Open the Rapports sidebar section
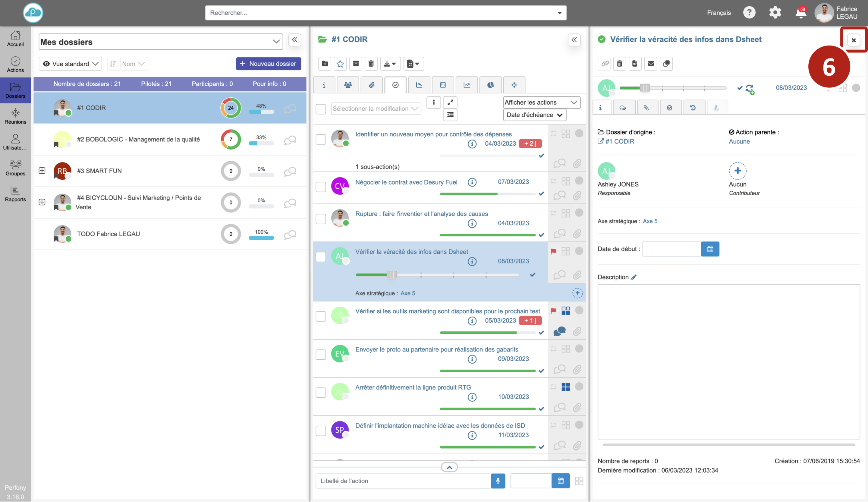The width and height of the screenshot is (868, 502). [15, 194]
